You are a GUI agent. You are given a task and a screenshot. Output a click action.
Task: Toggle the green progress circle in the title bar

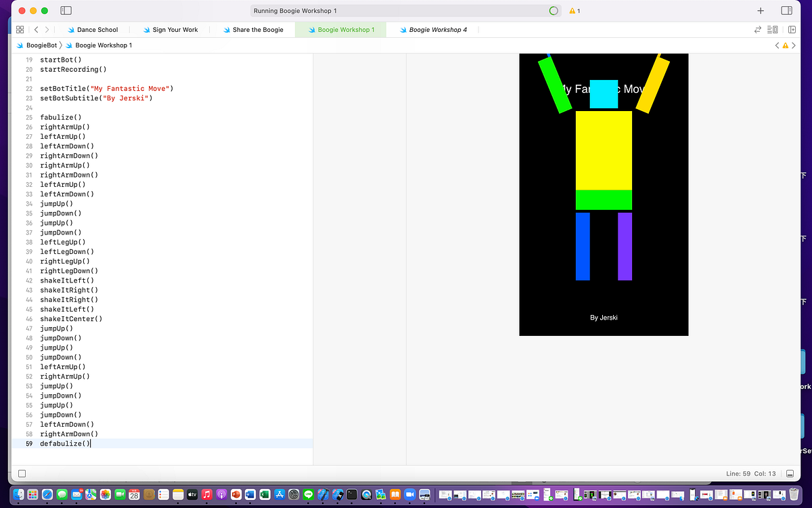[554, 10]
